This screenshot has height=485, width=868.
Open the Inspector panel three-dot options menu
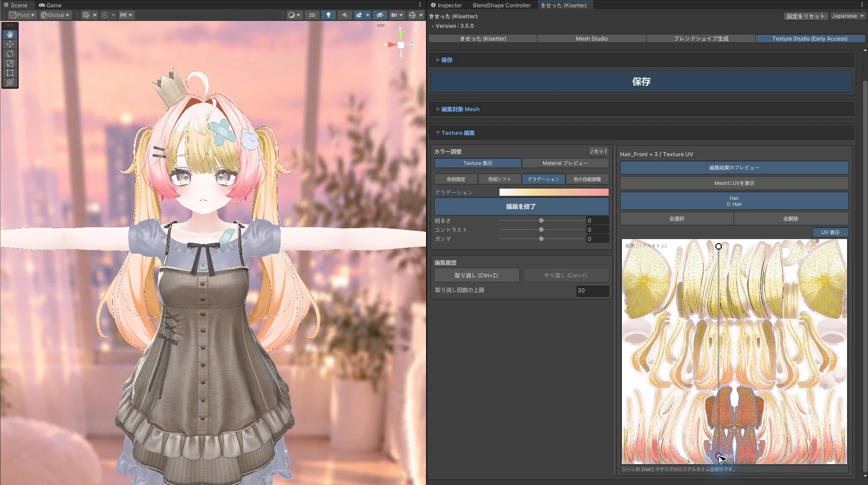pyautogui.click(x=862, y=5)
